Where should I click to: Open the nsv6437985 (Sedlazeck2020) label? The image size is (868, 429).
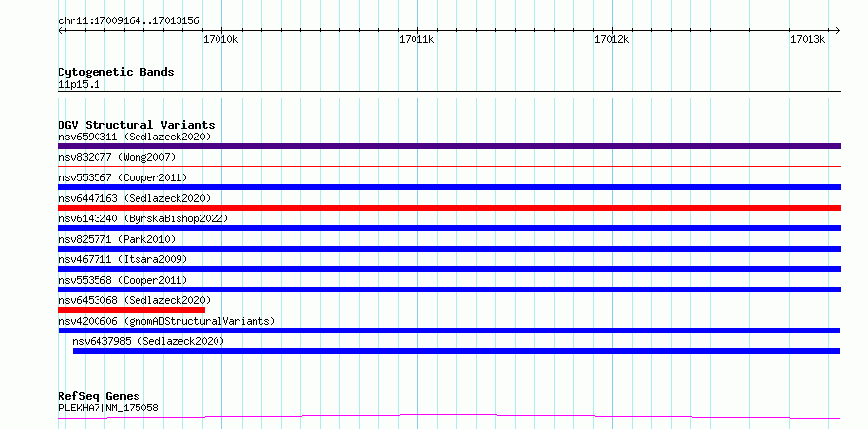pyautogui.click(x=148, y=341)
